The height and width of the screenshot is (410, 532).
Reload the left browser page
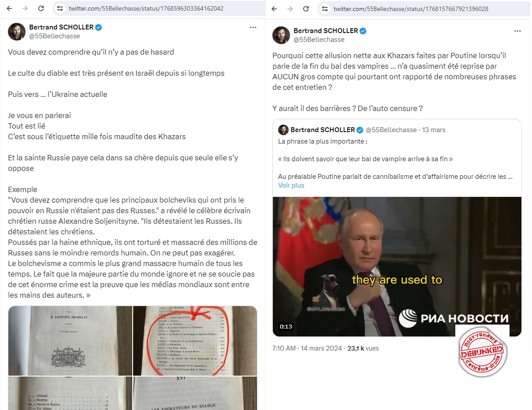pos(41,8)
